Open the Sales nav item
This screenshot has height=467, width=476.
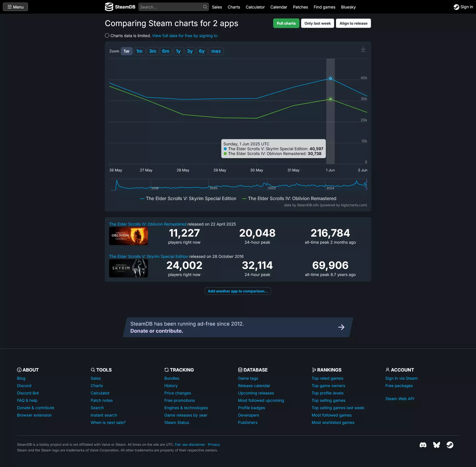click(217, 7)
